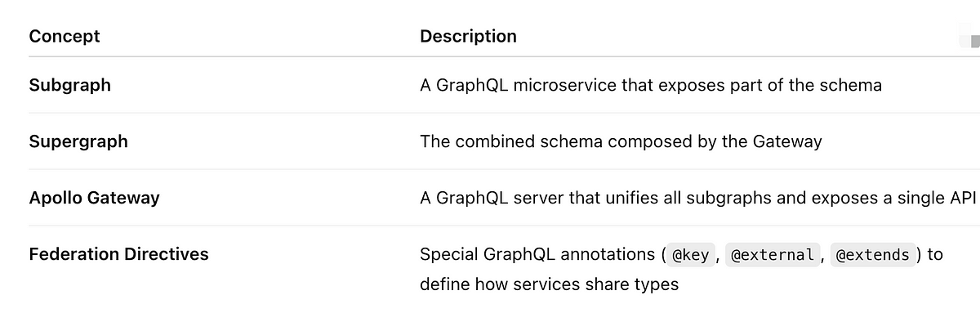The image size is (980, 331).
Task: Select the Concept column header
Action: (x=65, y=36)
